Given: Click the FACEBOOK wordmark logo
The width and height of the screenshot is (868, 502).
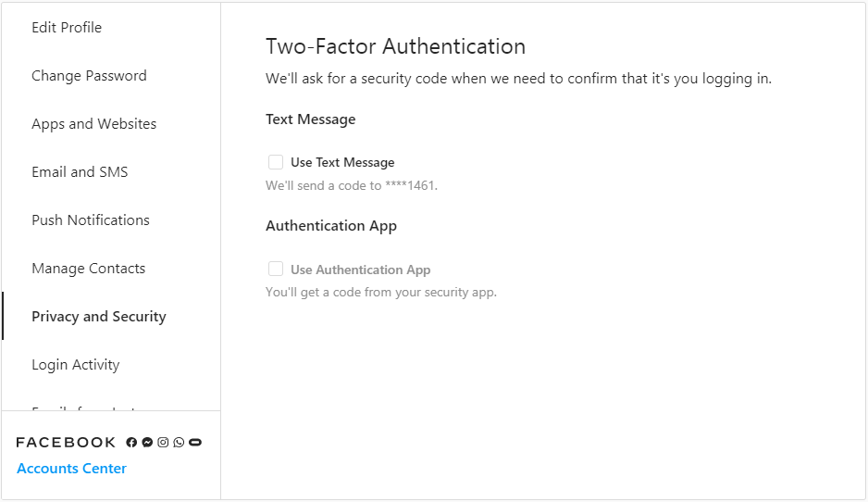Looking at the screenshot, I should [66, 442].
